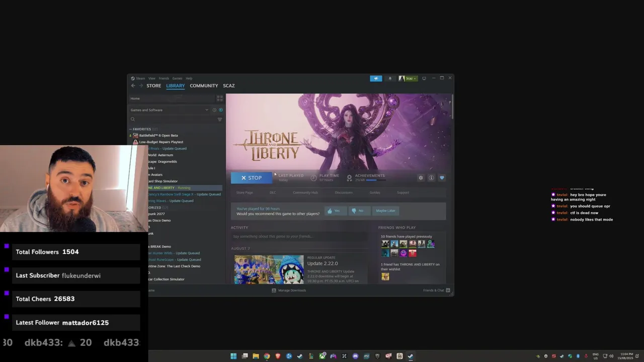Viewport: 644px width, 362px height.
Task: Sort library by recent activity clock icon
Action: point(214,110)
